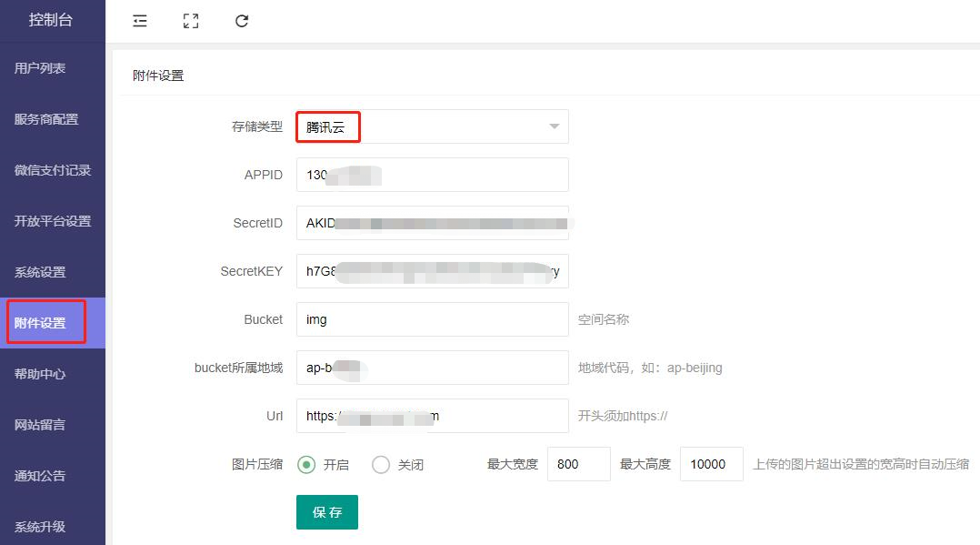Open 用户列表 in the sidebar
Viewport: 980px width, 545px height.
pos(40,68)
